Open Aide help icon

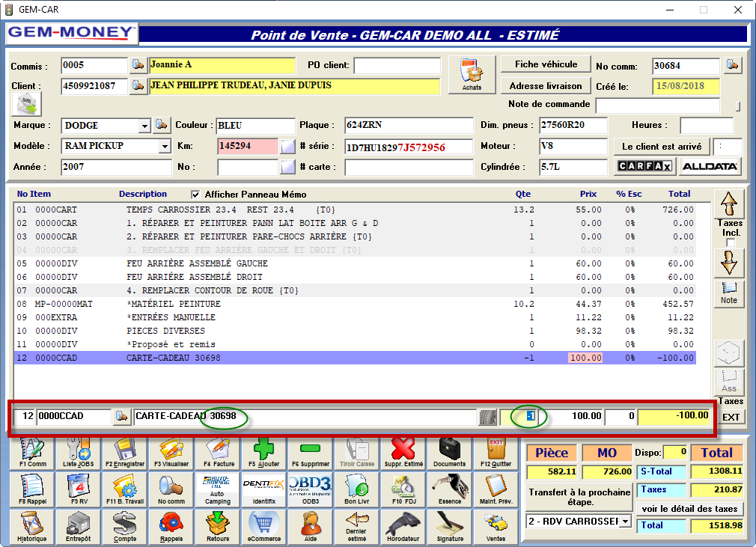click(x=311, y=526)
